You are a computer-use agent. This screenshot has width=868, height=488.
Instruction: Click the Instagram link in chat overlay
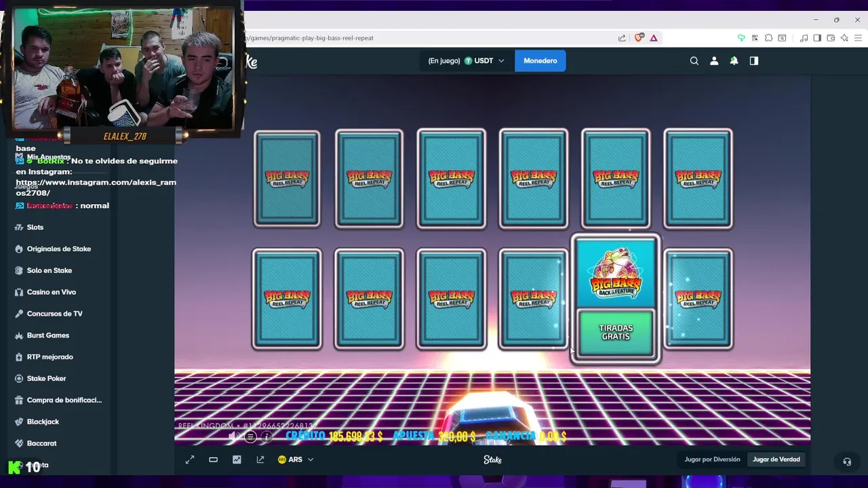click(x=96, y=188)
